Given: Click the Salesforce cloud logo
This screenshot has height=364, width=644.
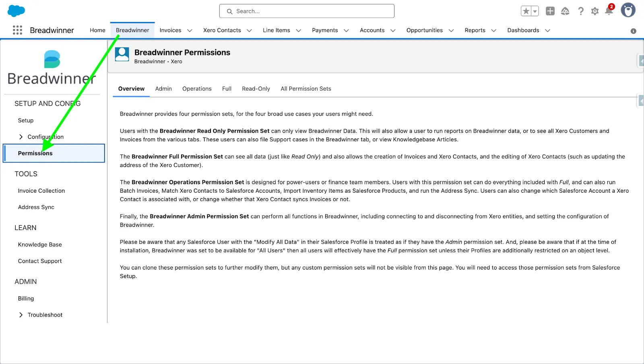Looking at the screenshot, I should [16, 11].
